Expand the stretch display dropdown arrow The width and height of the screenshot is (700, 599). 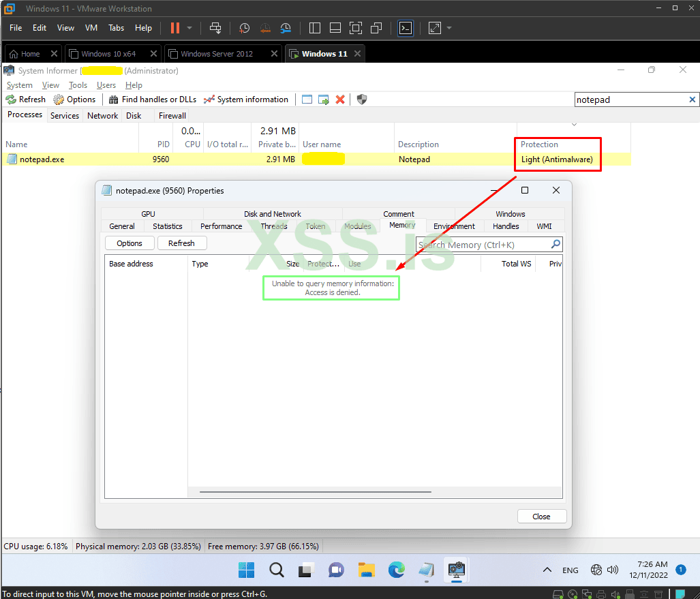click(449, 28)
